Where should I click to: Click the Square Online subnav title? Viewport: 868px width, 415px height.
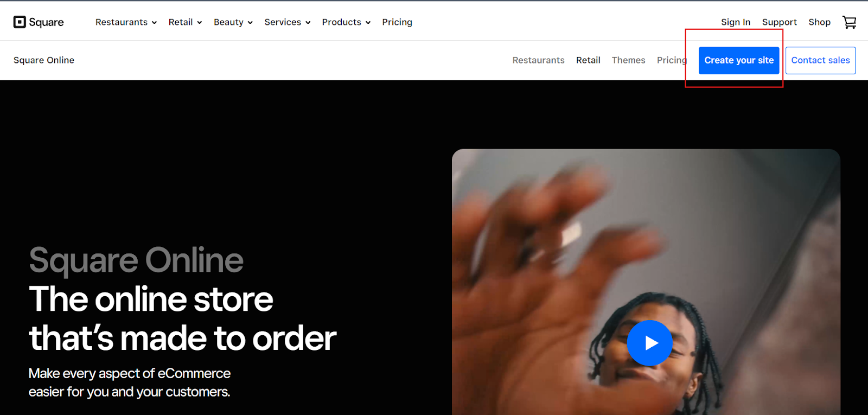pos(44,60)
